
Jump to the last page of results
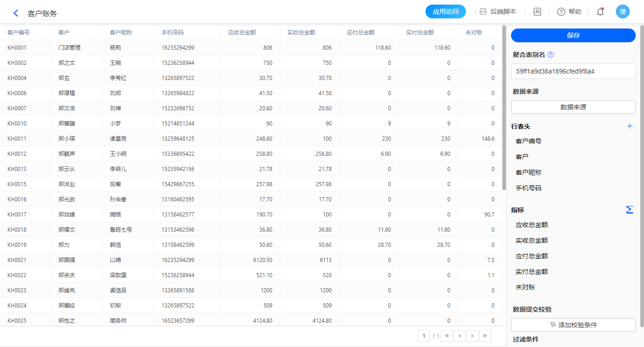(x=485, y=336)
